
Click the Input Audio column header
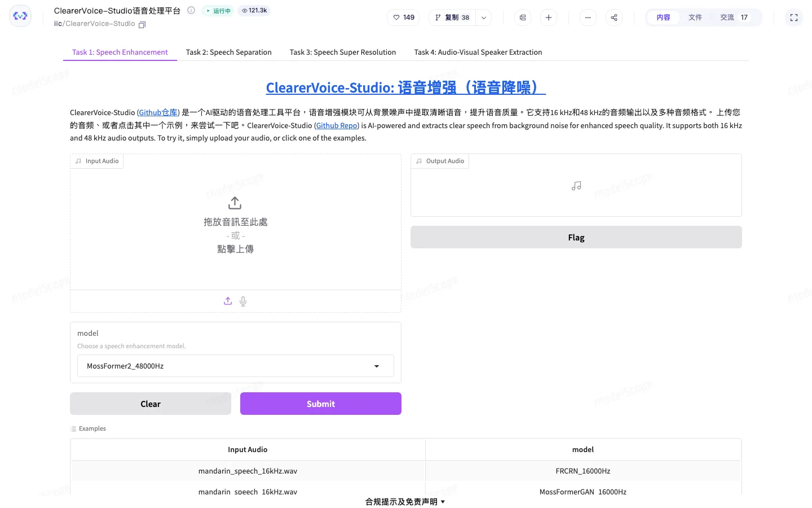(248, 449)
